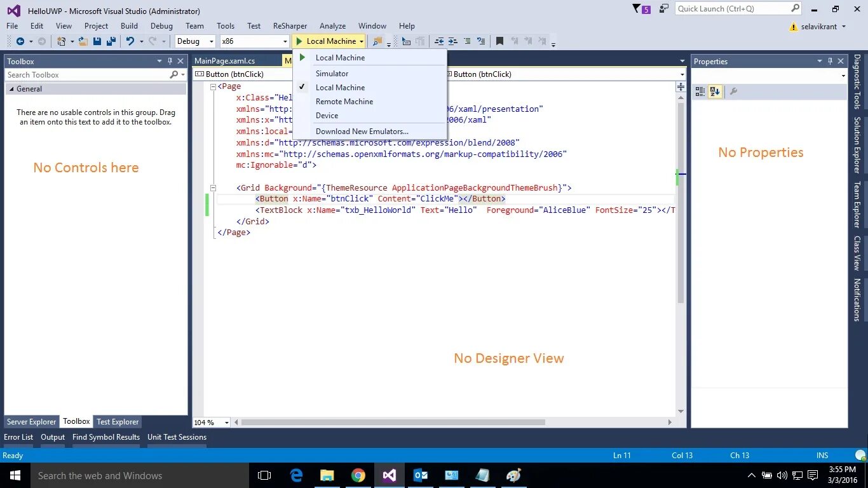Close the Properties panel
868x488 pixels.
(x=841, y=61)
